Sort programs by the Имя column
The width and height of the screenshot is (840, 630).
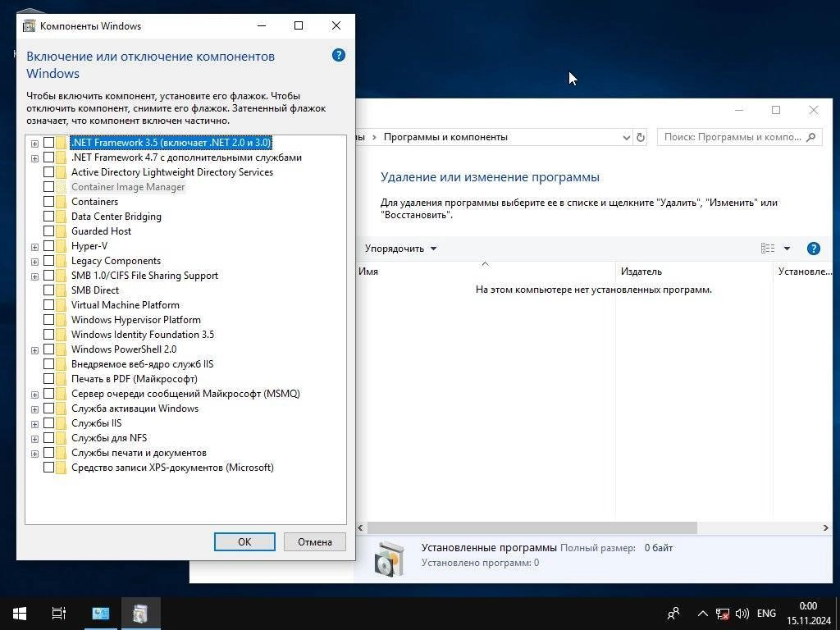click(x=485, y=272)
